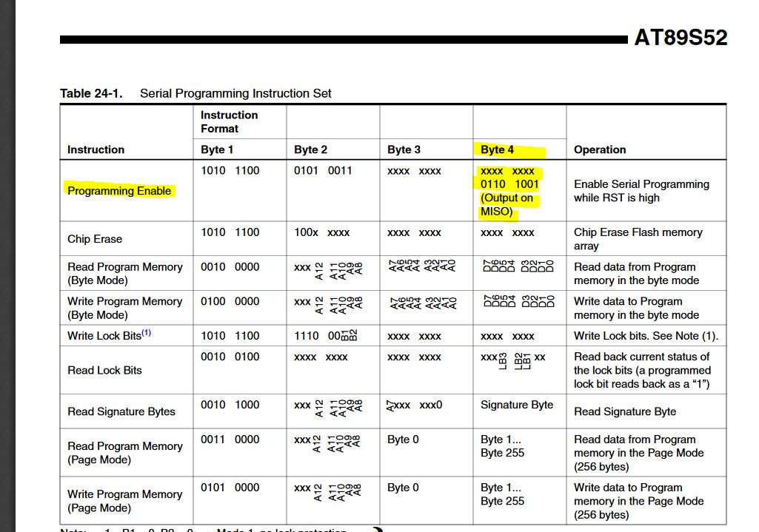Viewport: 759px width, 532px height.
Task: Open the footnote (1) link beside Write Lock Bits
Action: pos(146,333)
